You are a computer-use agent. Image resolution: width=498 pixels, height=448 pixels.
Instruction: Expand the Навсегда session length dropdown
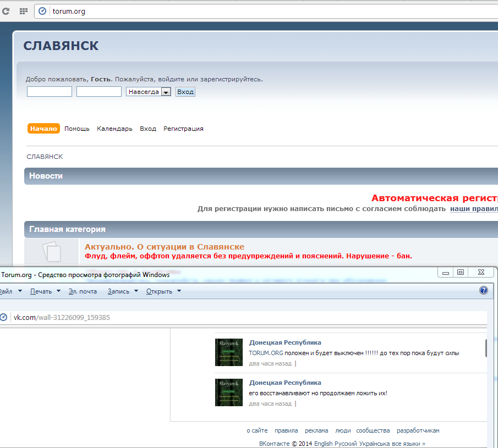165,92
